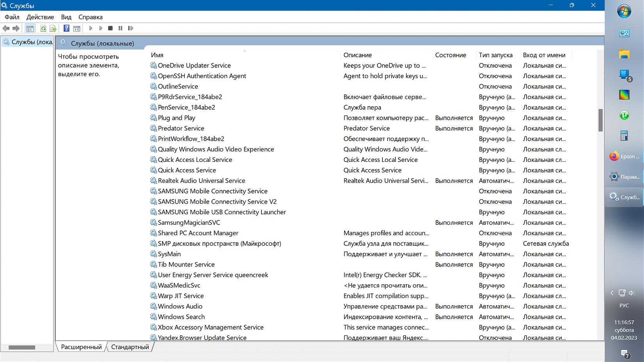Click the vertical scrollbar thumb in services list
Screen dimensions: 644x362
[x=600, y=120]
